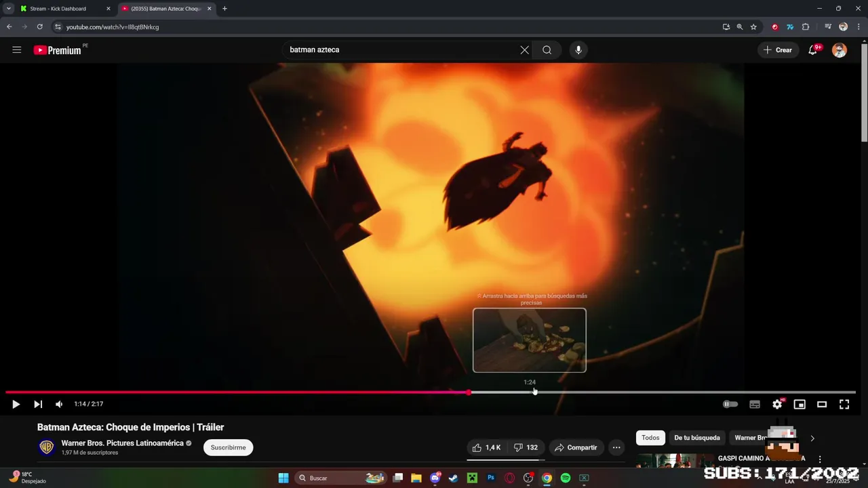The height and width of the screenshot is (488, 868).
Task: Open the Chrome three-dot menu
Action: [857, 27]
